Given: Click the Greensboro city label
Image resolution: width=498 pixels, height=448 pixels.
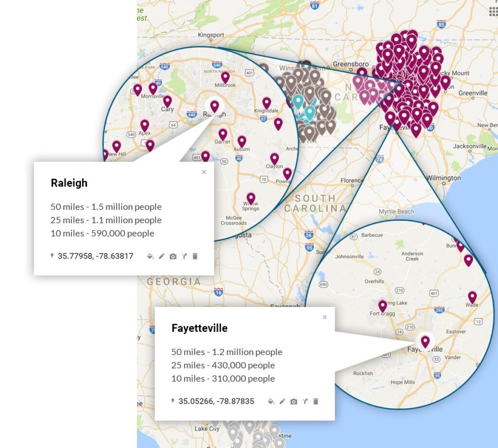Looking at the screenshot, I should coord(351,64).
